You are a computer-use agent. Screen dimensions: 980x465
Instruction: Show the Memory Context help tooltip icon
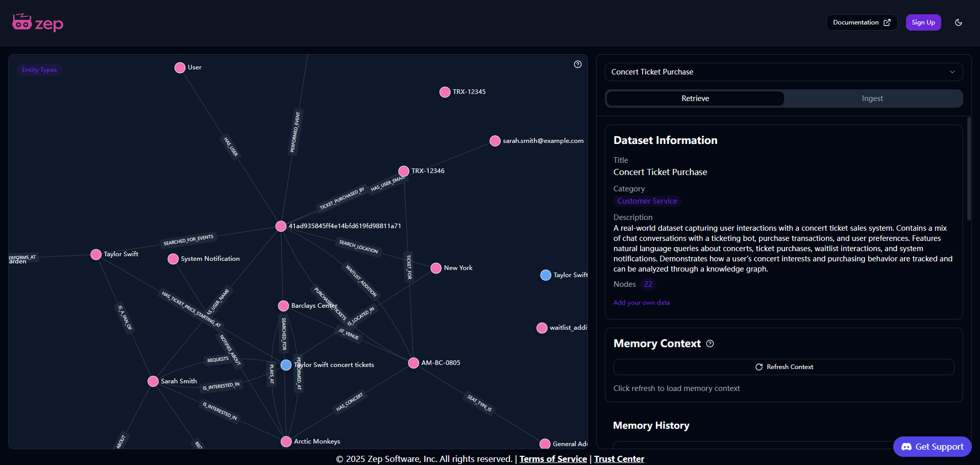[x=710, y=344]
